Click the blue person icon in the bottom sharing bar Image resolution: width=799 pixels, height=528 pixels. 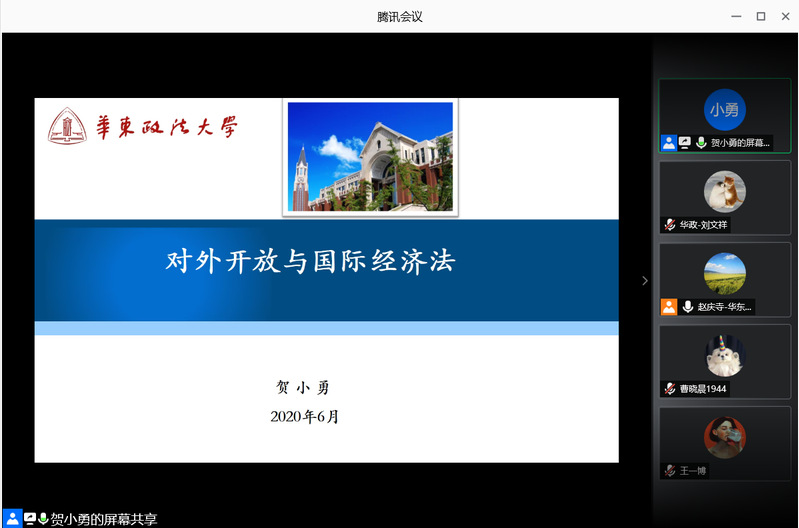coord(12,519)
